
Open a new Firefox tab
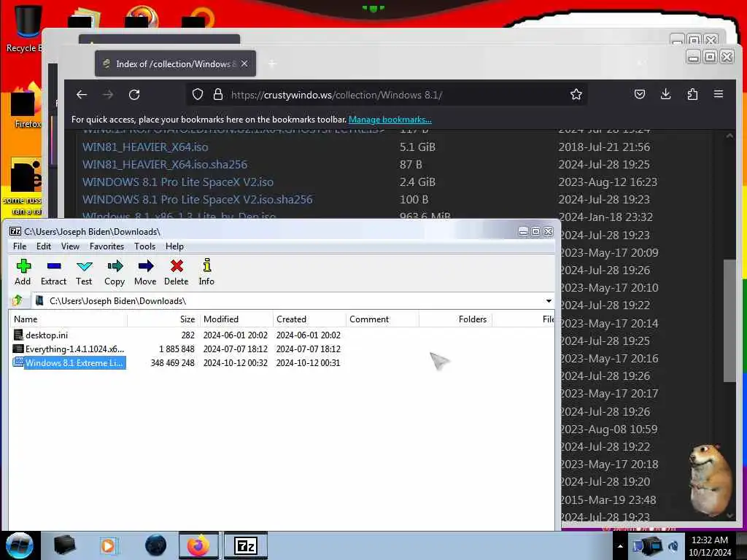pos(272,64)
